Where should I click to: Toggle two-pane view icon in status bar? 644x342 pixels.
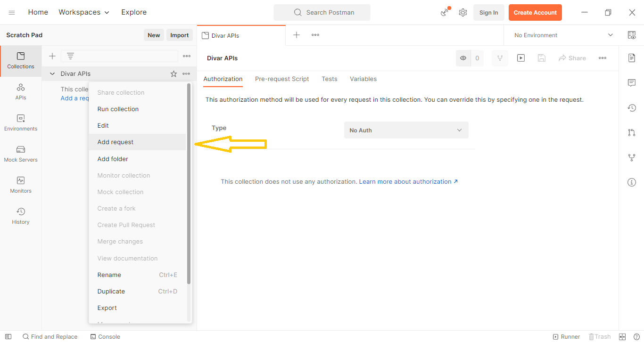point(622,337)
